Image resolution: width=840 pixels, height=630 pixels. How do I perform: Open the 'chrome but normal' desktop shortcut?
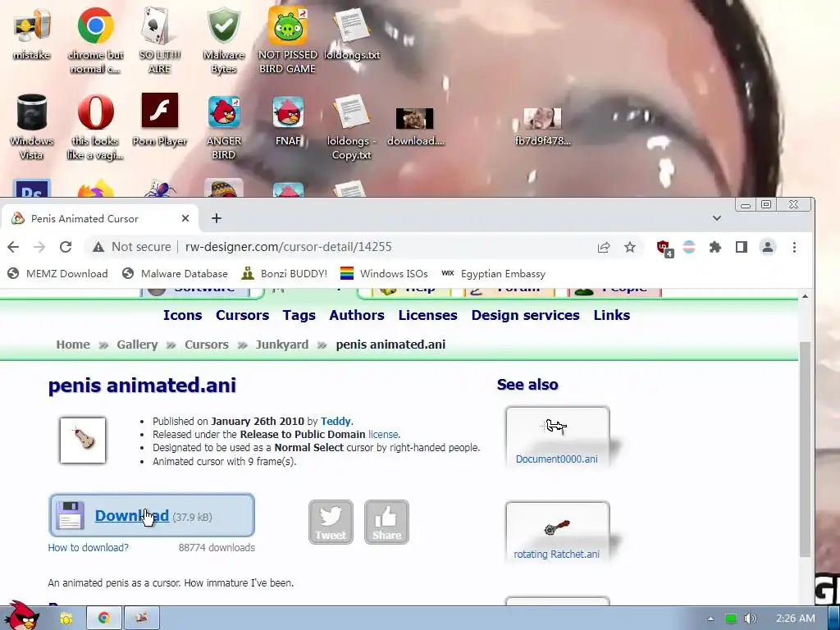point(95,40)
